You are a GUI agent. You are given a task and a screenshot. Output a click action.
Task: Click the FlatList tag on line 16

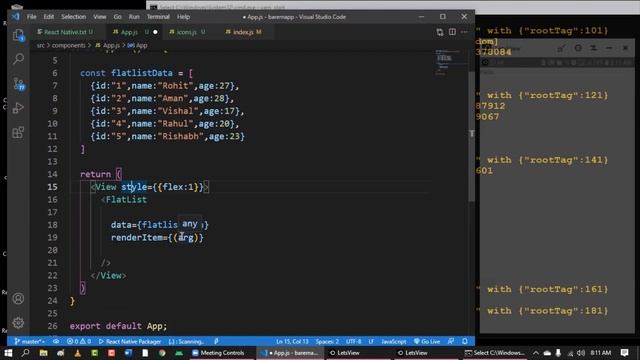pos(126,200)
